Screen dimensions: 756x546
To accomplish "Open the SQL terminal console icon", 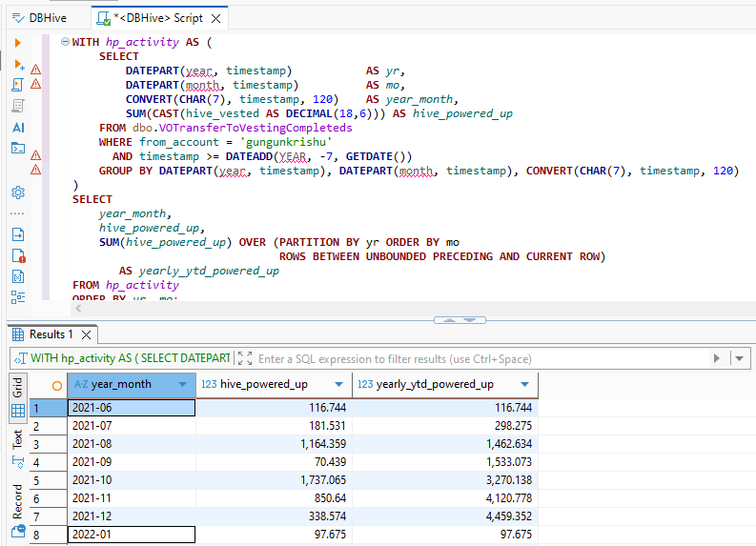I will point(17,148).
